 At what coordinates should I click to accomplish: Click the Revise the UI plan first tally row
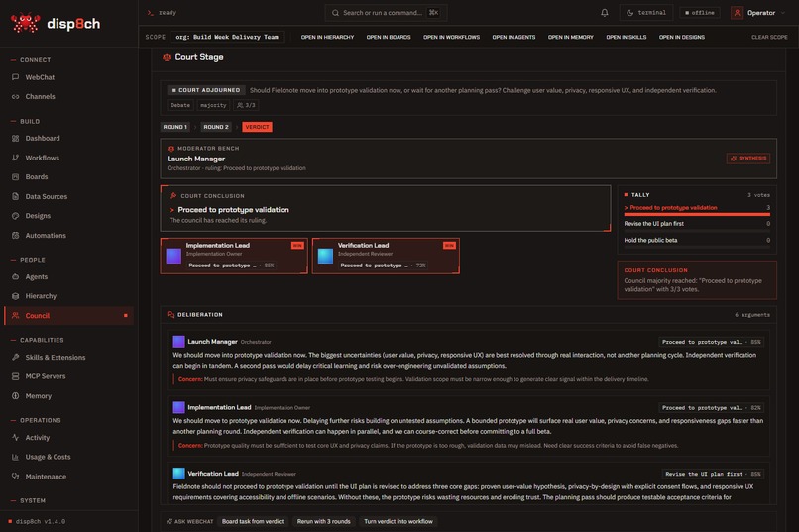point(697,225)
